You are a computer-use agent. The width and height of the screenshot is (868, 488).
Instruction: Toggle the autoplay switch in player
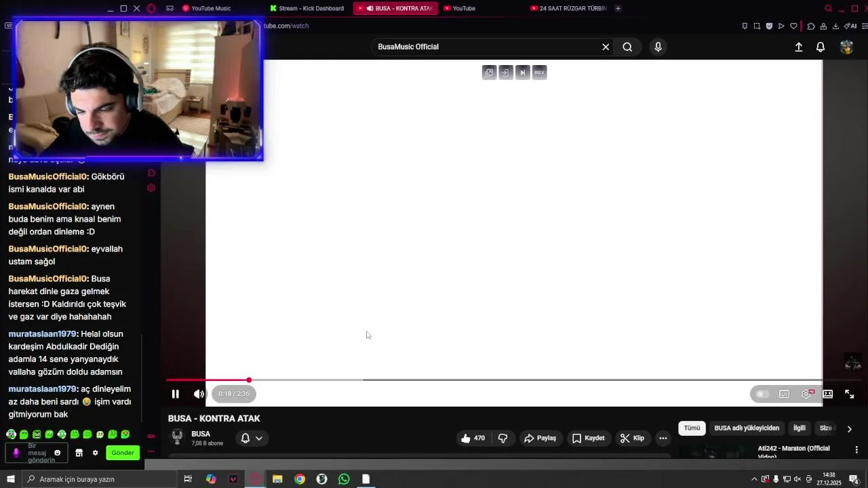762,394
